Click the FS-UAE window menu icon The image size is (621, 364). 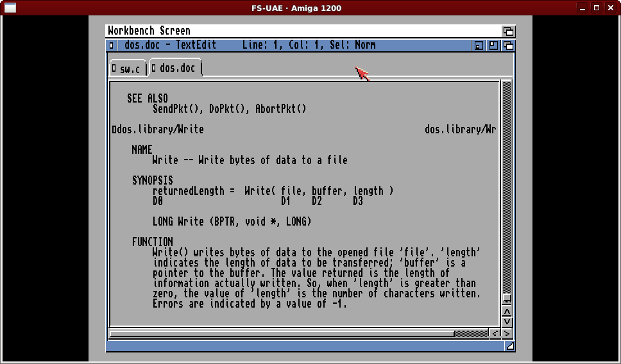(10, 8)
